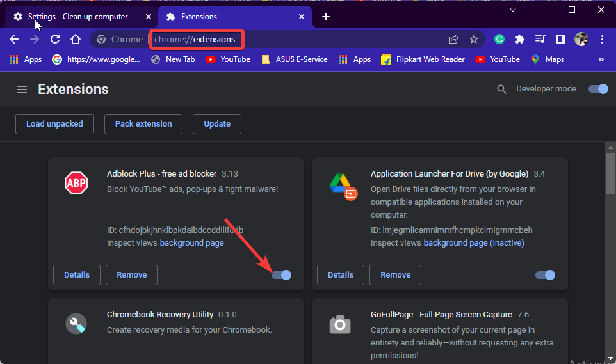Screen dimensions: 616x364
Task: Bookmark this page with the star
Action: coord(474,39)
